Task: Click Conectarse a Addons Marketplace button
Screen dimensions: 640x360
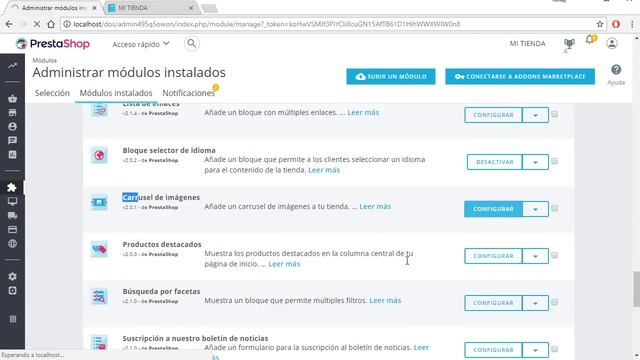Action: (x=520, y=76)
